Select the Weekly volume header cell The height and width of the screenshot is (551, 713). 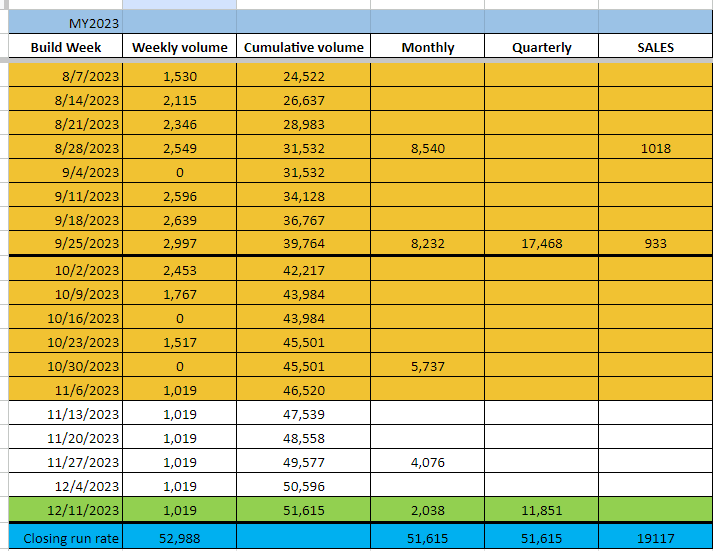coord(180,47)
